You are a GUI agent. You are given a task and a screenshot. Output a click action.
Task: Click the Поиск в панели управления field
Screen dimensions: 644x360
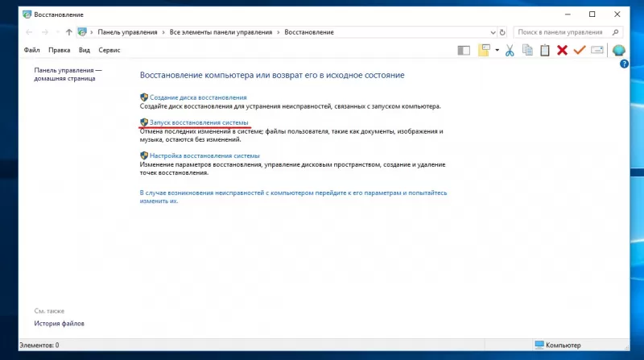(x=568, y=32)
